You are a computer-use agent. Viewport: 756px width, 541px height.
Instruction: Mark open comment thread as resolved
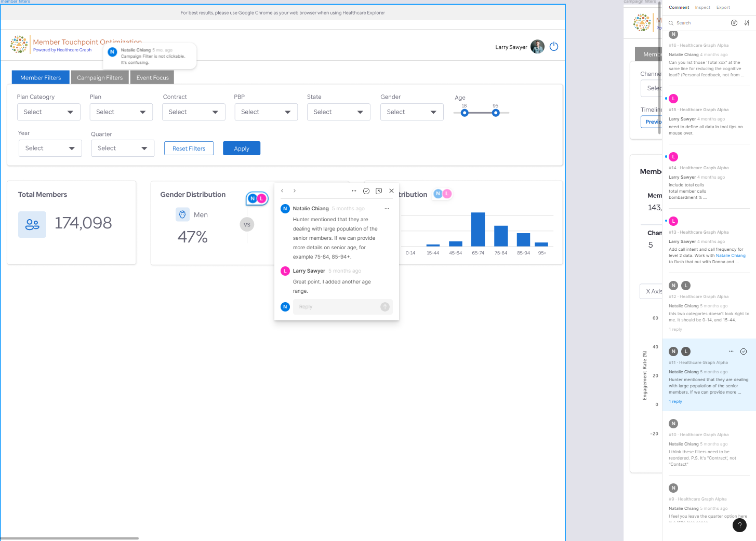click(366, 191)
